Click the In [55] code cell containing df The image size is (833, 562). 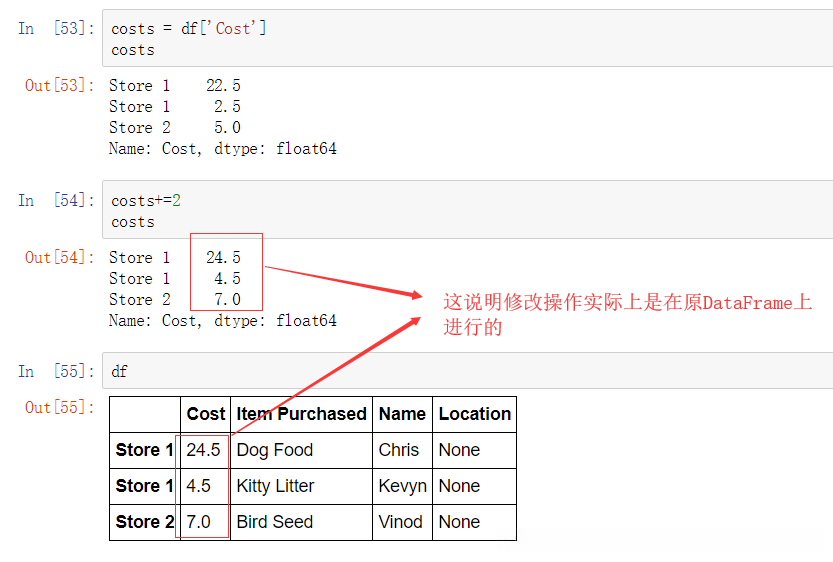(468, 371)
